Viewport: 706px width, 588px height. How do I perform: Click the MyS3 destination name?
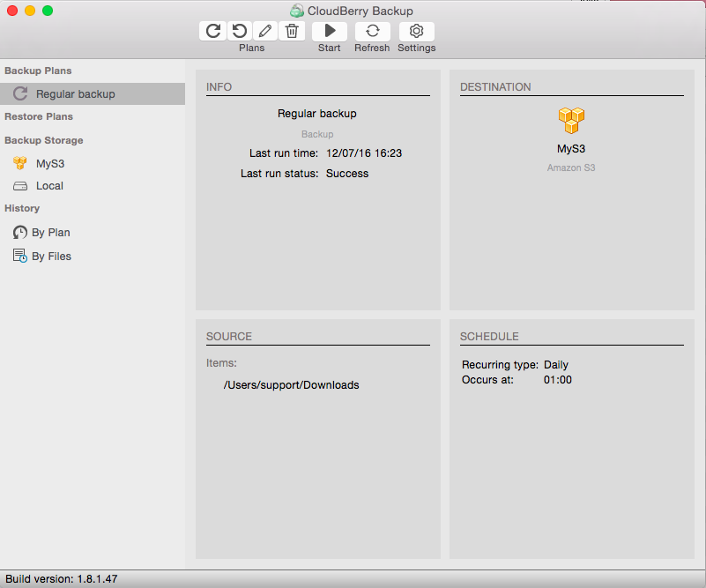point(571,149)
